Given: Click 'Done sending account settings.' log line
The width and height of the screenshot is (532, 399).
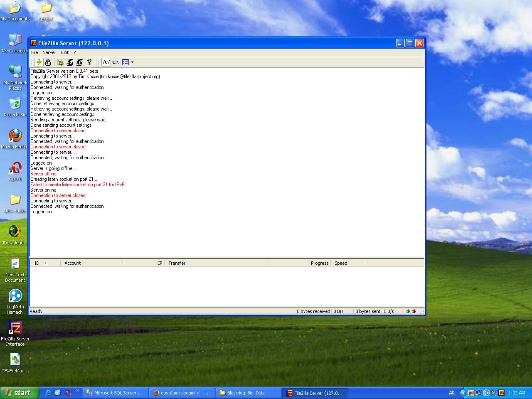Looking at the screenshot, I should [62, 125].
